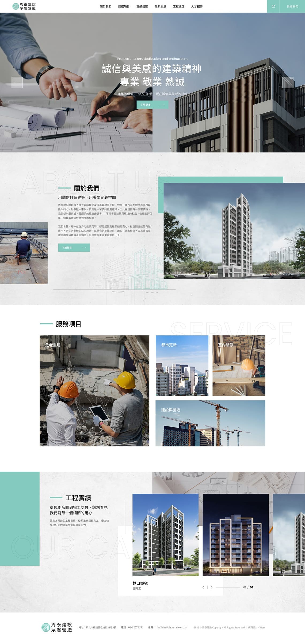Open the 人才招募 menu item
305x644 pixels.
197,6
